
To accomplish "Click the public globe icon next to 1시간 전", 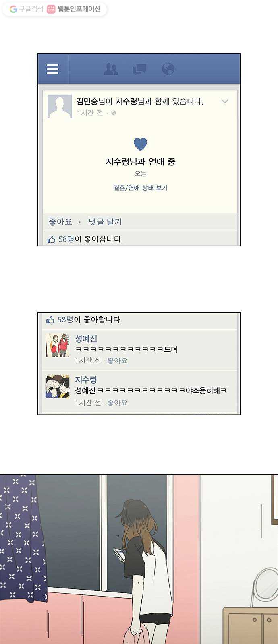I will point(114,113).
